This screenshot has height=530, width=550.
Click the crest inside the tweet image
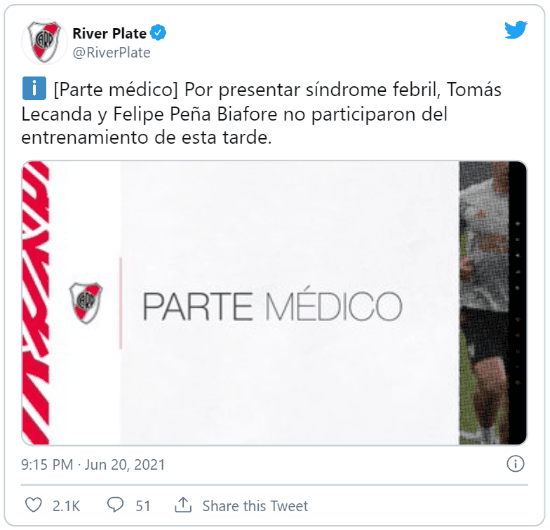click(x=86, y=303)
